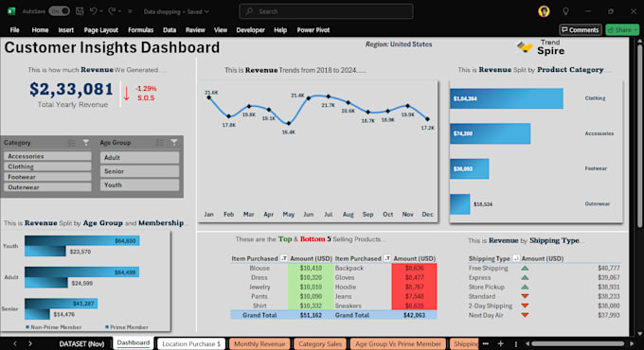The image size is (644, 350).
Task: Open the Power Pivot tab
Action: [313, 30]
